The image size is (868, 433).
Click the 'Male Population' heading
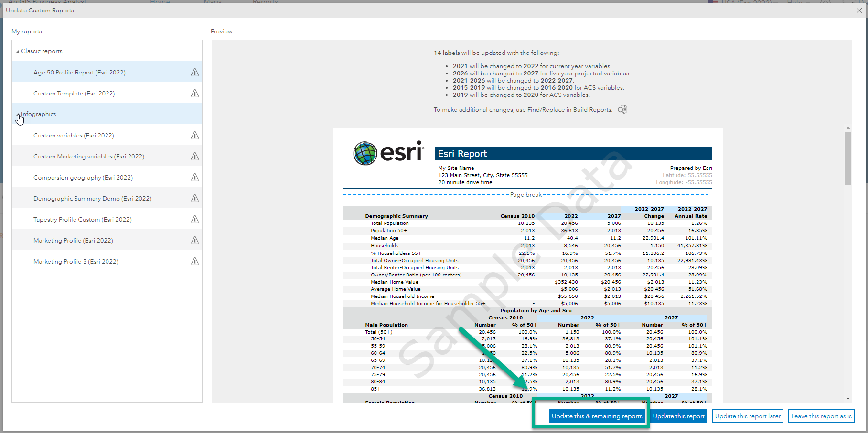[386, 325]
